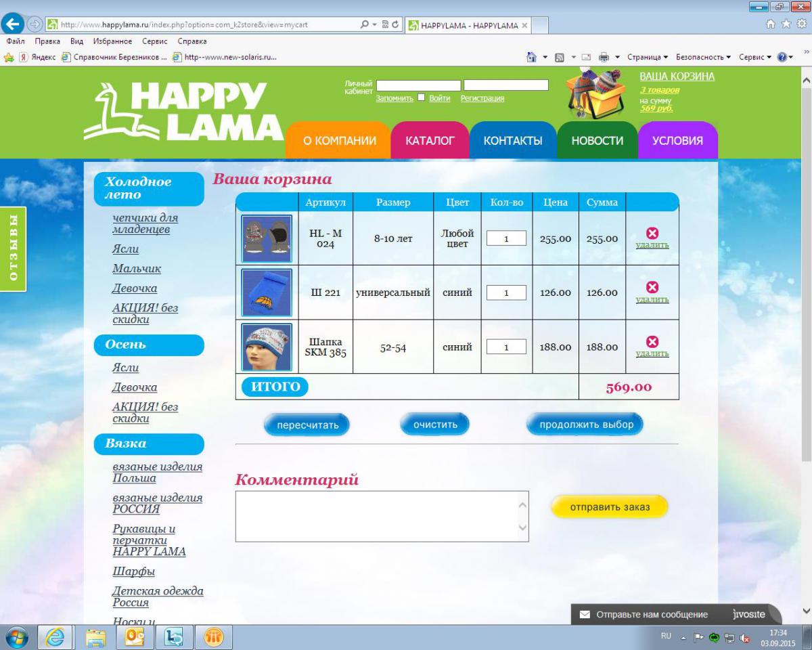This screenshot has width=812, height=650.
Task: Submit order with отправить заказ button
Action: coord(609,507)
